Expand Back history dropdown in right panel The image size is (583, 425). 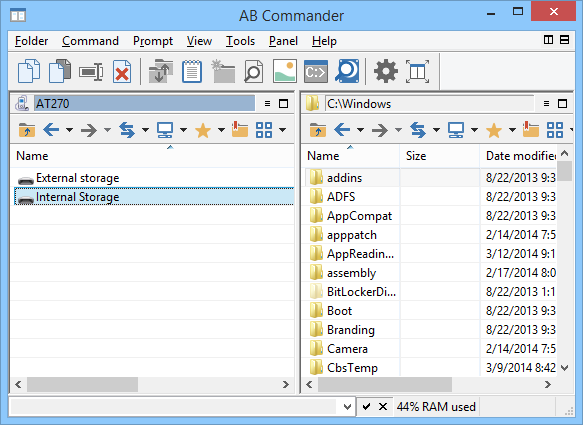coord(360,130)
